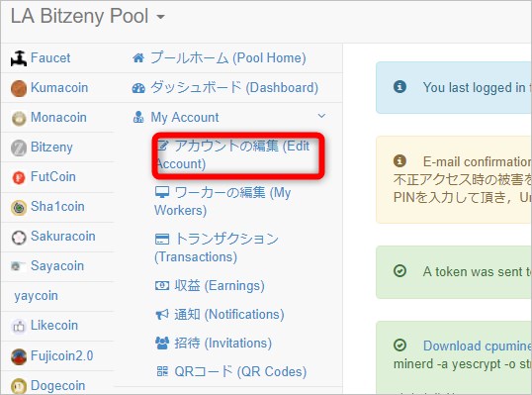Follow the Download cpuminer link
The height and width of the screenshot is (395, 532).
[x=477, y=346]
